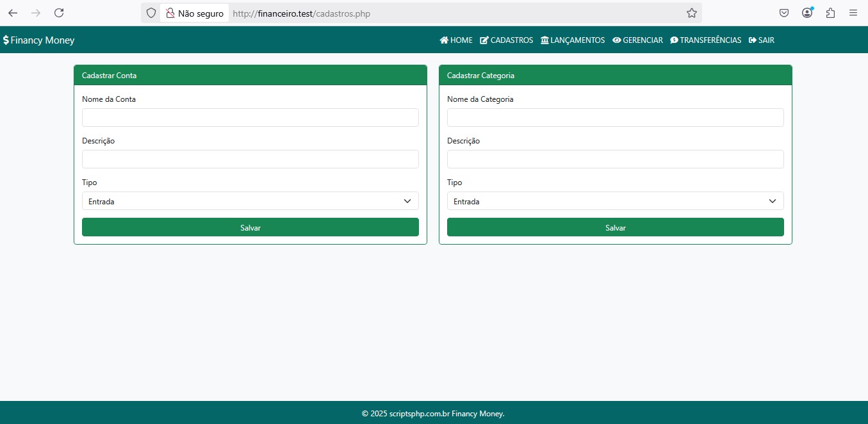Open the Pocket save icon
The height and width of the screenshot is (424, 868).
[783, 13]
